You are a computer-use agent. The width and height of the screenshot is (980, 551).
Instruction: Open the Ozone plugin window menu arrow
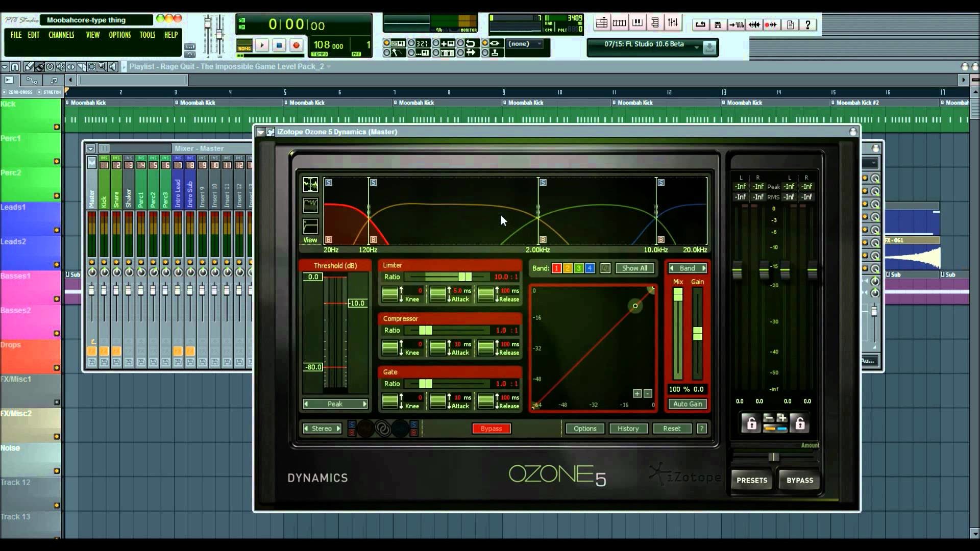click(x=260, y=132)
